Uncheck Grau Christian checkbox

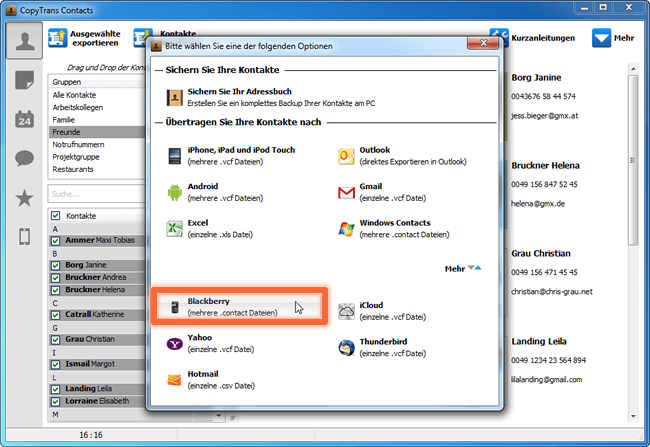[55, 340]
